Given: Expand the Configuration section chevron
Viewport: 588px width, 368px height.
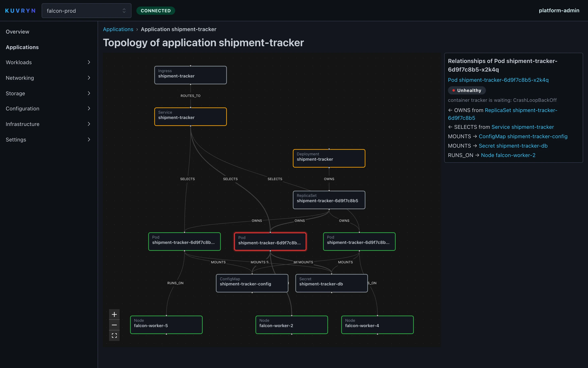Looking at the screenshot, I should point(89,109).
